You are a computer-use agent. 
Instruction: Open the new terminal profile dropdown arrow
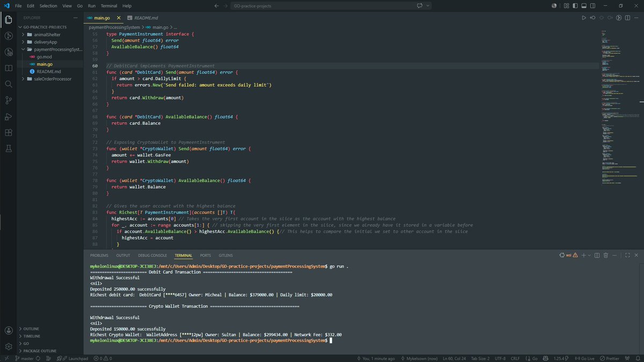click(x=589, y=255)
